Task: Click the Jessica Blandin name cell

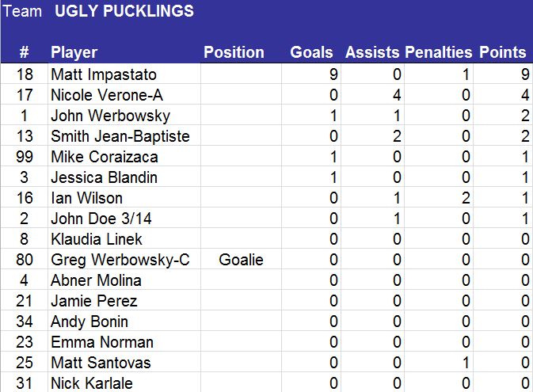Action: (x=104, y=177)
